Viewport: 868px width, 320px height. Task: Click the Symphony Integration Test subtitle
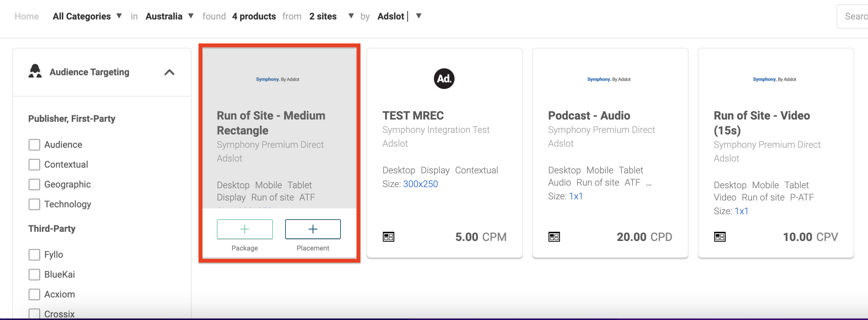(x=436, y=130)
